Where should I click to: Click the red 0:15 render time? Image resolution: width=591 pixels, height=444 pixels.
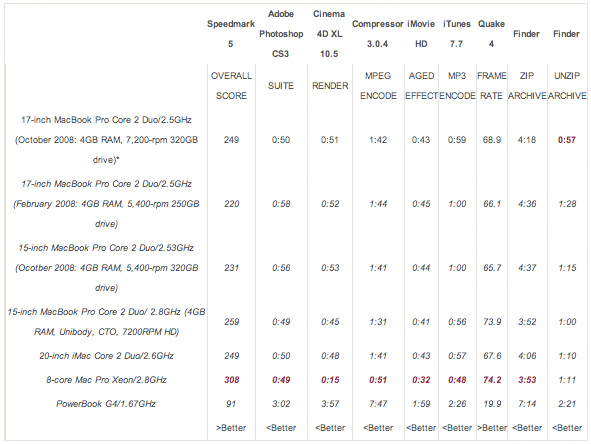[330, 380]
